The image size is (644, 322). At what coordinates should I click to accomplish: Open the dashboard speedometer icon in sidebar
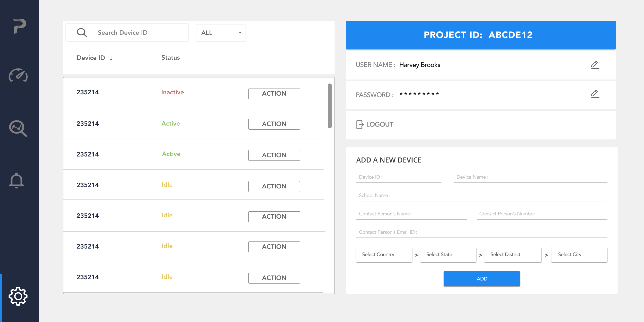click(x=18, y=75)
